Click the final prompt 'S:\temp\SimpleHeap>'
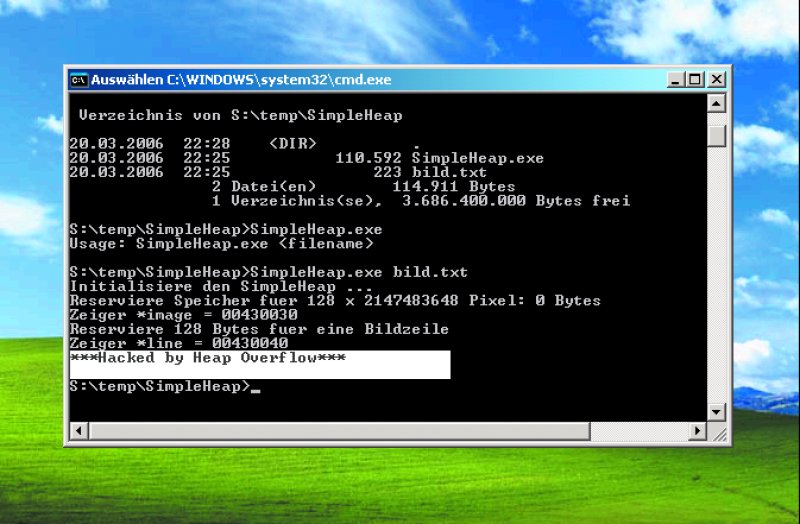Screen dimensions: 800x524 (x=160, y=387)
